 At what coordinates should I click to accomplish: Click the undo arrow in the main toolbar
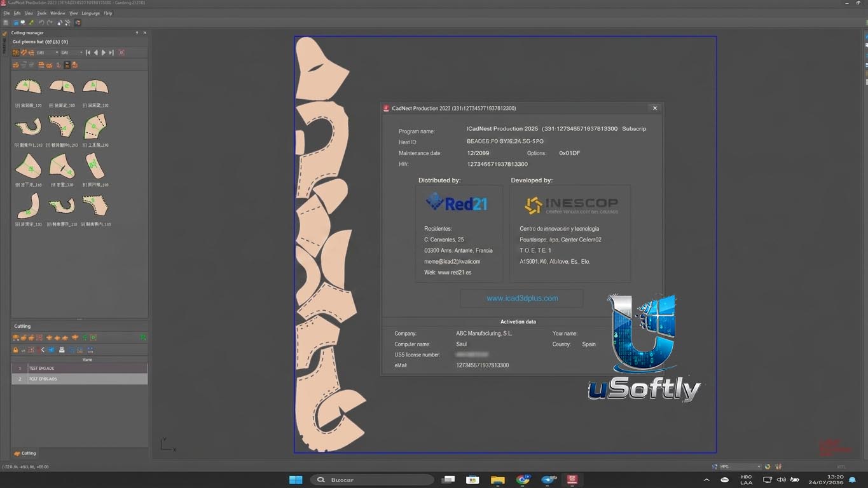(41, 23)
